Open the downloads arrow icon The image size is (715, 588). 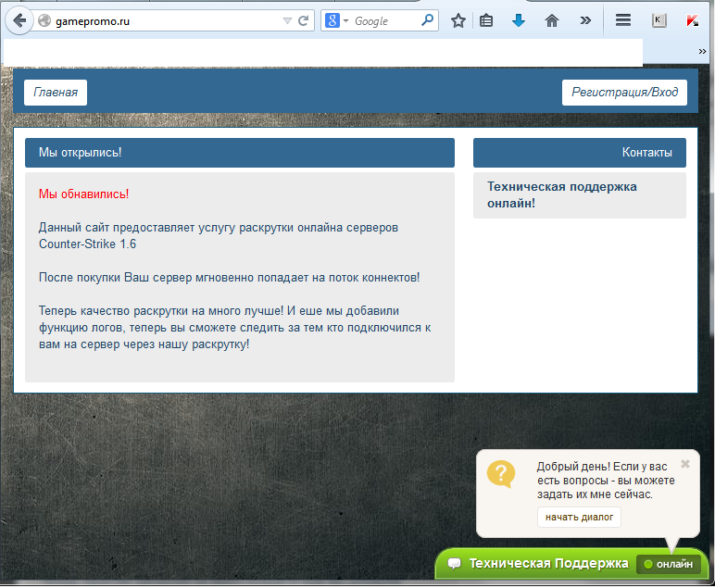click(x=519, y=21)
